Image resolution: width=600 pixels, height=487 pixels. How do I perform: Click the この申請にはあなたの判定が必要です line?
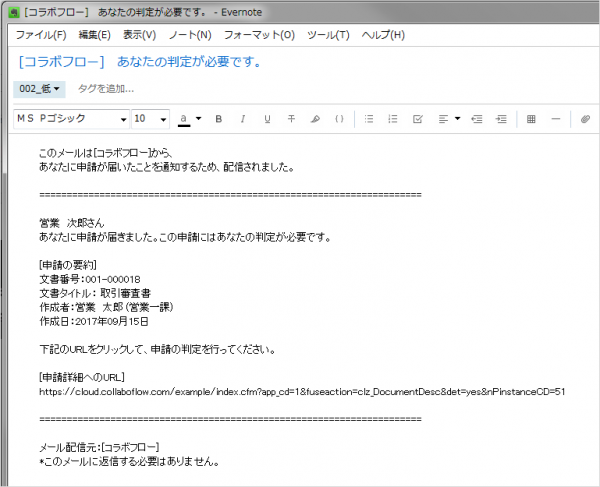click(x=185, y=237)
